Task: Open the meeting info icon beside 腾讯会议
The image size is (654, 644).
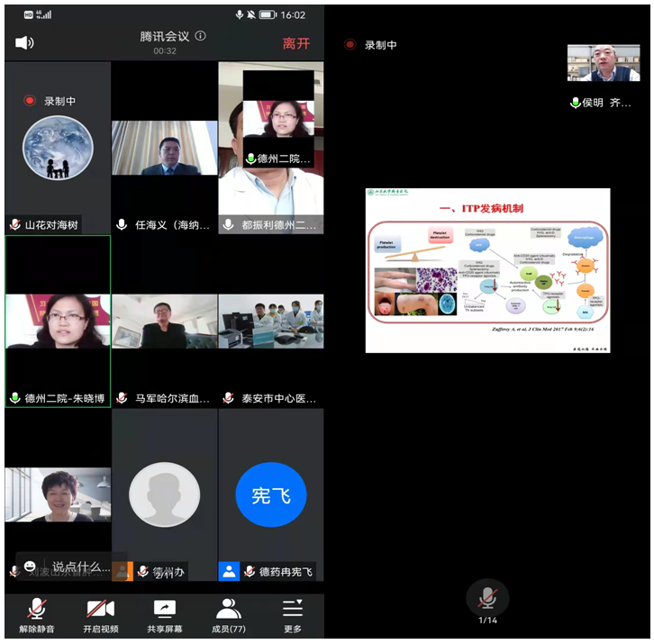Action: pos(201,36)
